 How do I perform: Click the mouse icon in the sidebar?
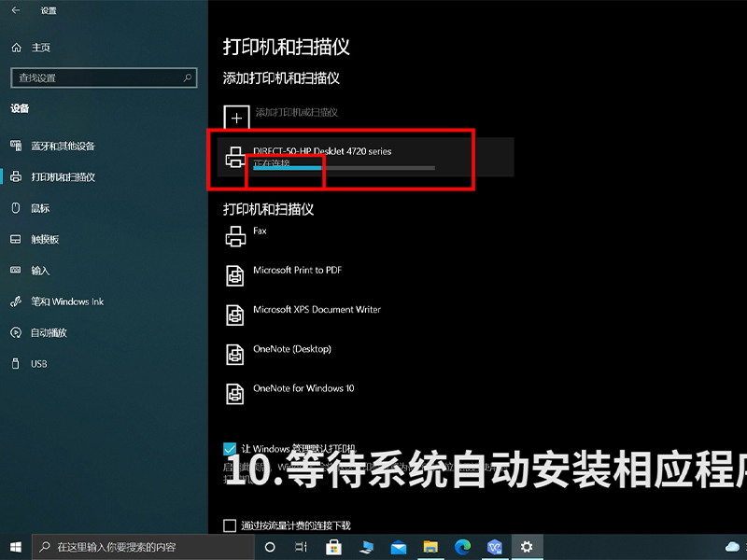[16, 208]
